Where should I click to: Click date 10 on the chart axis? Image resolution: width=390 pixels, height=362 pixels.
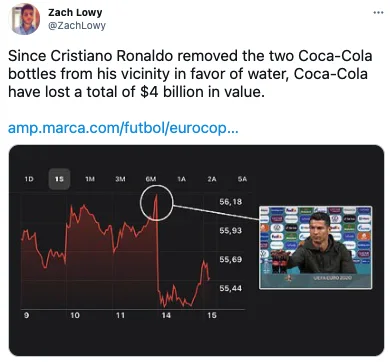75,315
